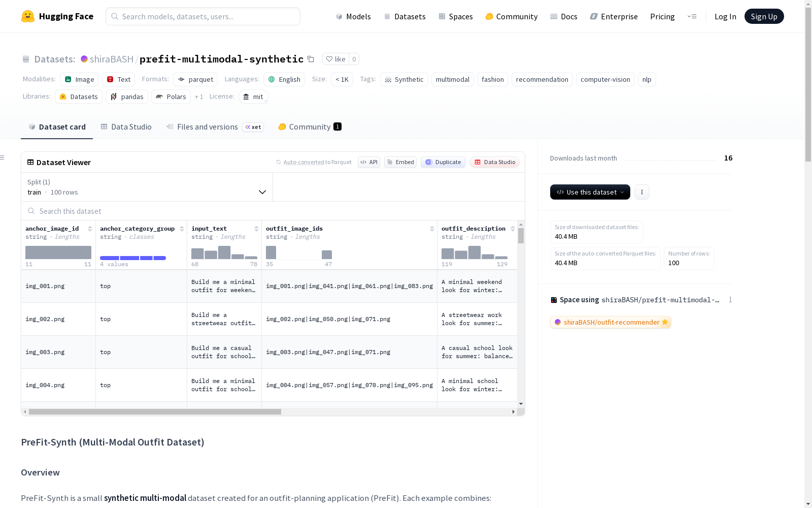Open the pandas library tag
The height and width of the screenshot is (508, 812).
(127, 97)
